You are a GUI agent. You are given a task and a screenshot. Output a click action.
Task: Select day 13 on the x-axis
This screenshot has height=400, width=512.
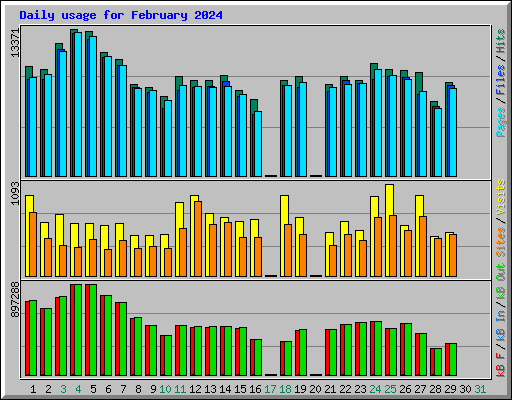(x=210, y=389)
